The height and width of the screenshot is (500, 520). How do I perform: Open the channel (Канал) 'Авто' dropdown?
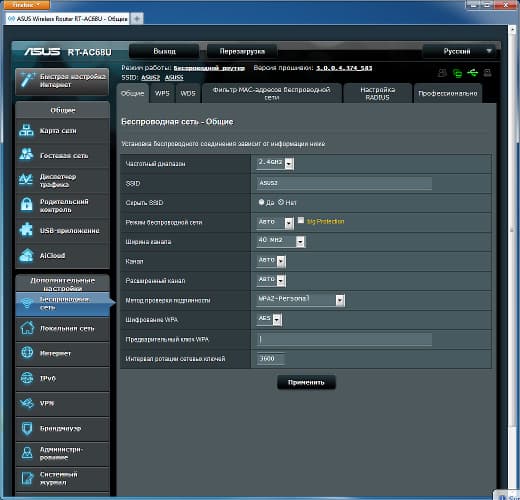[x=271, y=261]
